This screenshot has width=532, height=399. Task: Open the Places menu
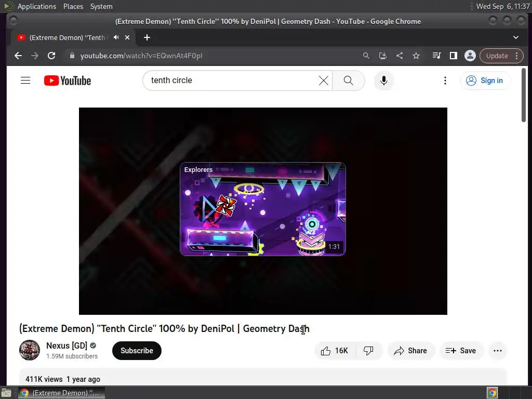[x=73, y=6]
